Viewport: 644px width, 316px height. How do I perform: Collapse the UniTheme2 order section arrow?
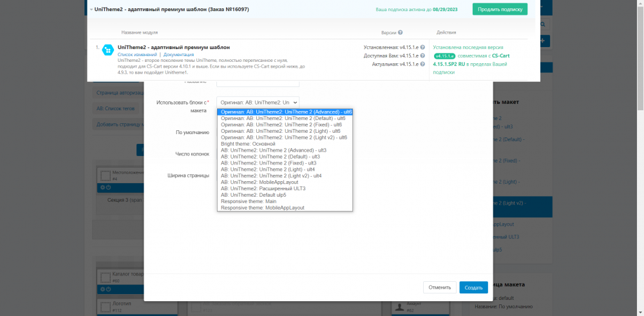91,10
